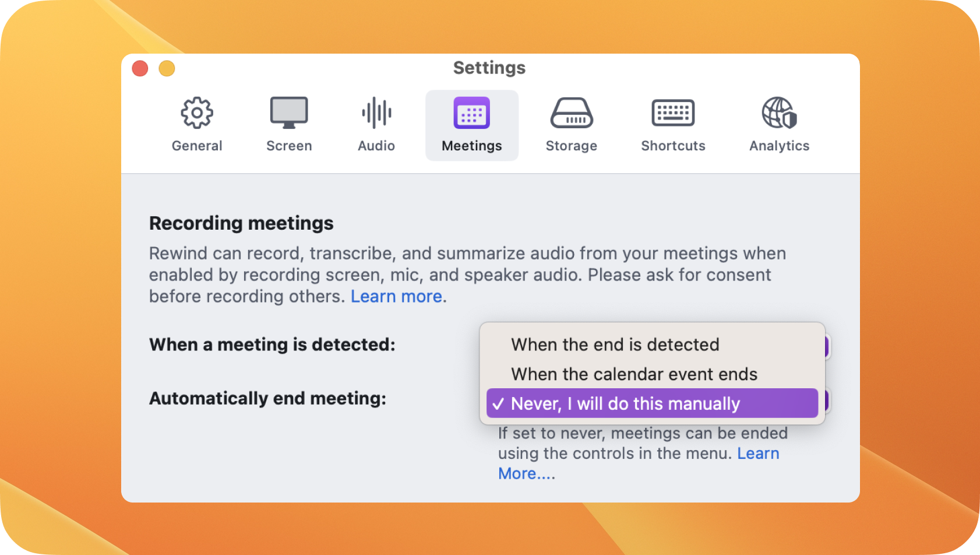Click the Shortcuts keyboard icon
The width and height of the screenshot is (980, 555).
point(673,113)
